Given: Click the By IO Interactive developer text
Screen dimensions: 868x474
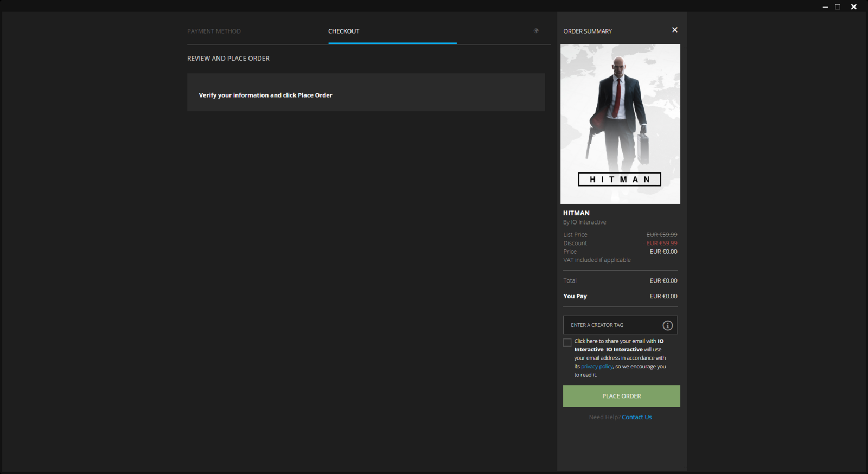Looking at the screenshot, I should click(x=584, y=222).
